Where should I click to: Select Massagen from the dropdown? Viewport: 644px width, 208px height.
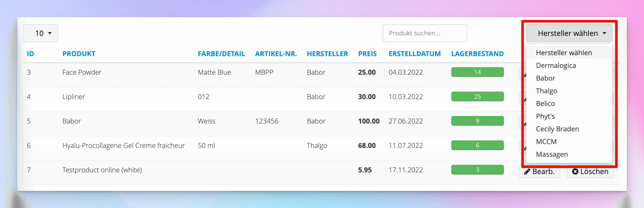(x=552, y=154)
